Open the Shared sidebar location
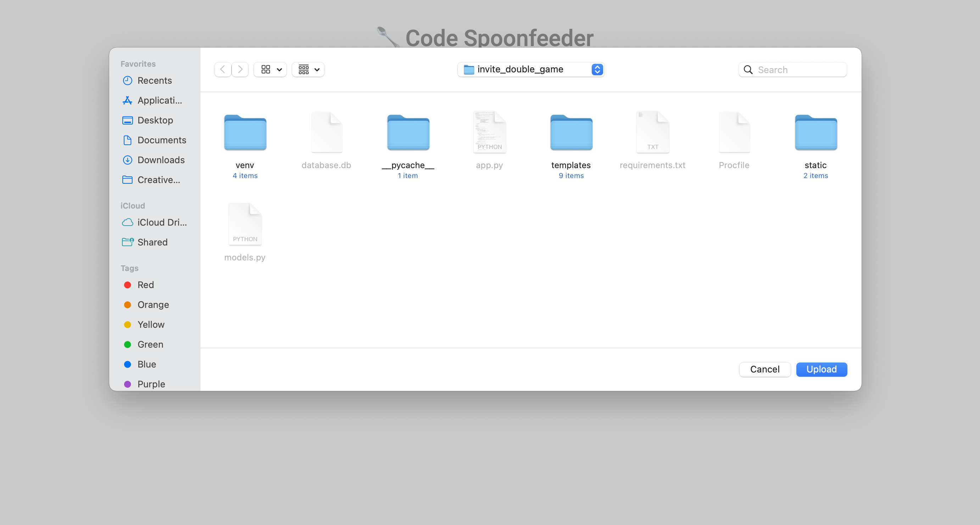980x525 pixels. pyautogui.click(x=152, y=242)
